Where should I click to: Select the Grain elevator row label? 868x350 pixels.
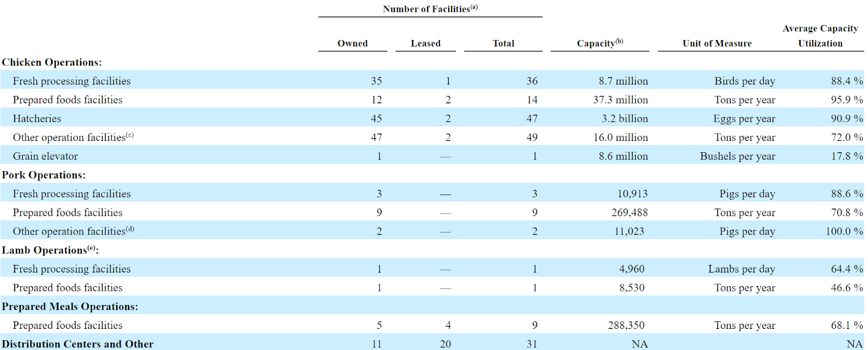46,156
